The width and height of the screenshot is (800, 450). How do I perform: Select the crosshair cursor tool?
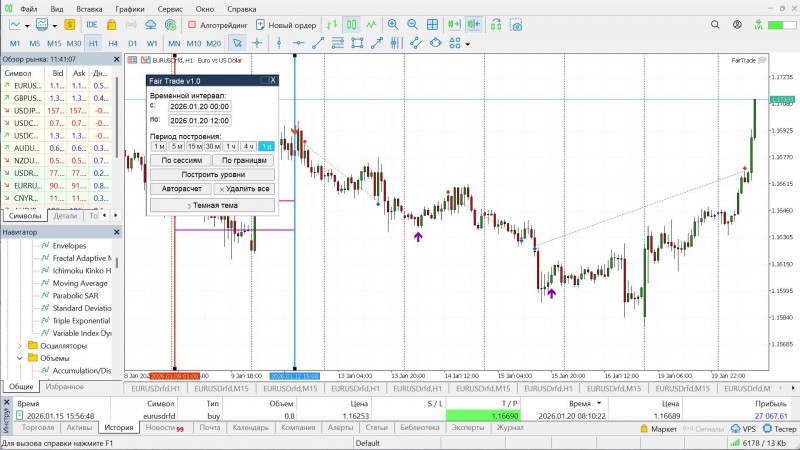click(257, 43)
